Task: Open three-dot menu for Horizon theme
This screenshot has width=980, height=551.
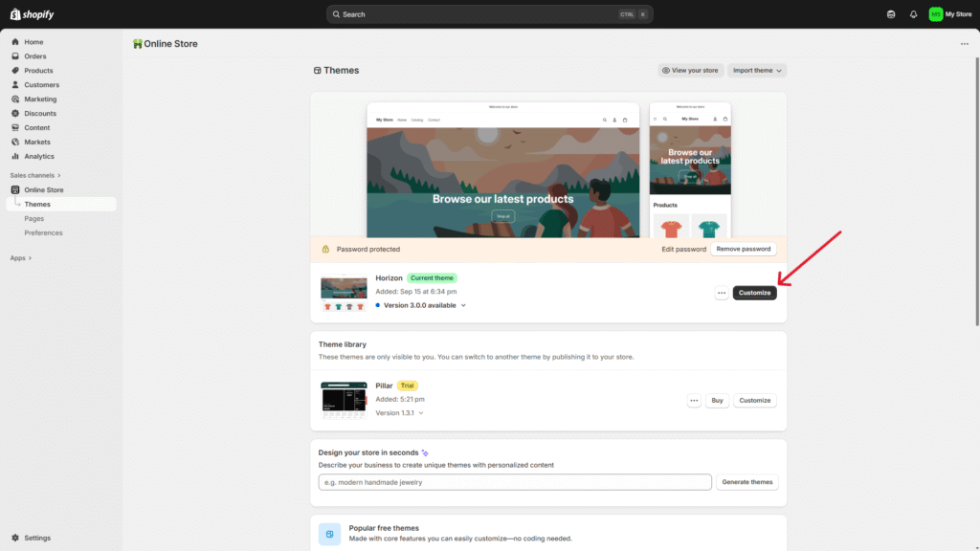Action: (722, 293)
